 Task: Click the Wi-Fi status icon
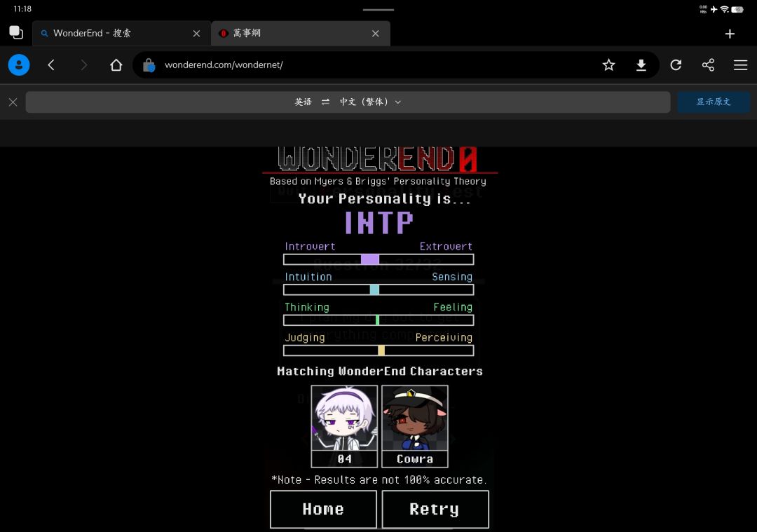click(x=725, y=9)
